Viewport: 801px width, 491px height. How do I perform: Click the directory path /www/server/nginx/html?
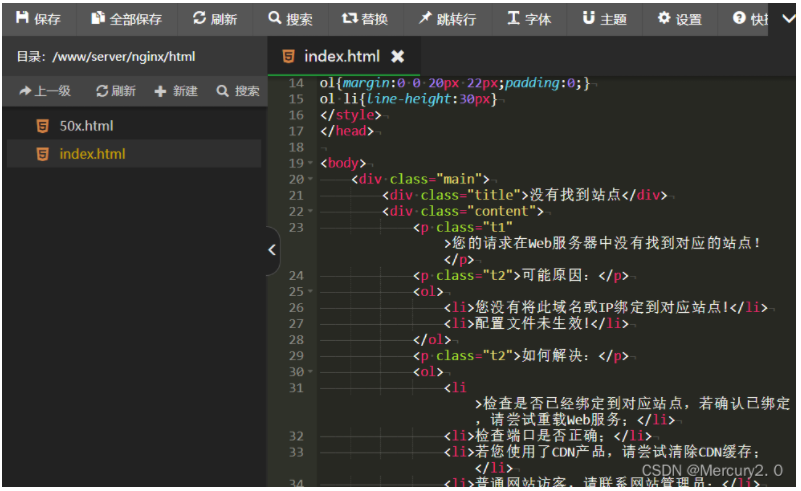(x=124, y=56)
